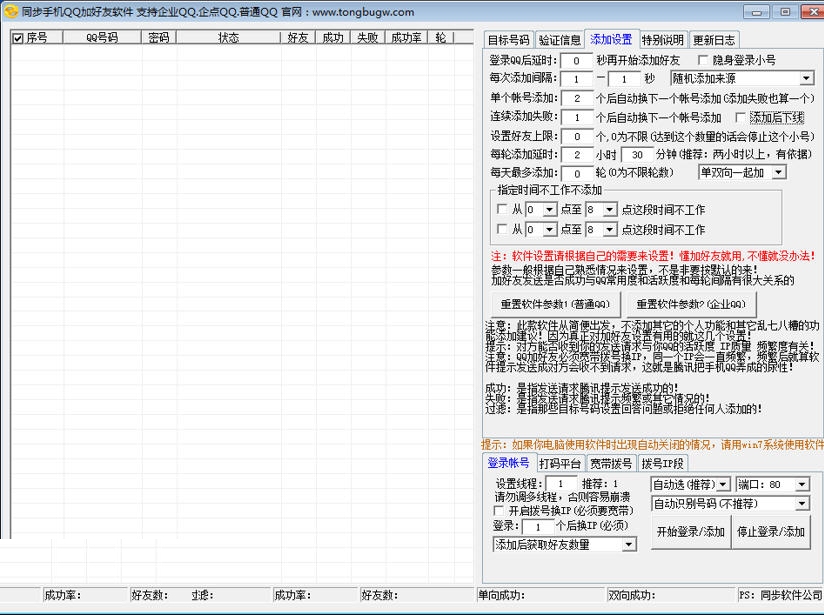Image resolution: width=824 pixels, height=615 pixels.
Task: Switch to 打码平台 tab
Action: tap(560, 464)
